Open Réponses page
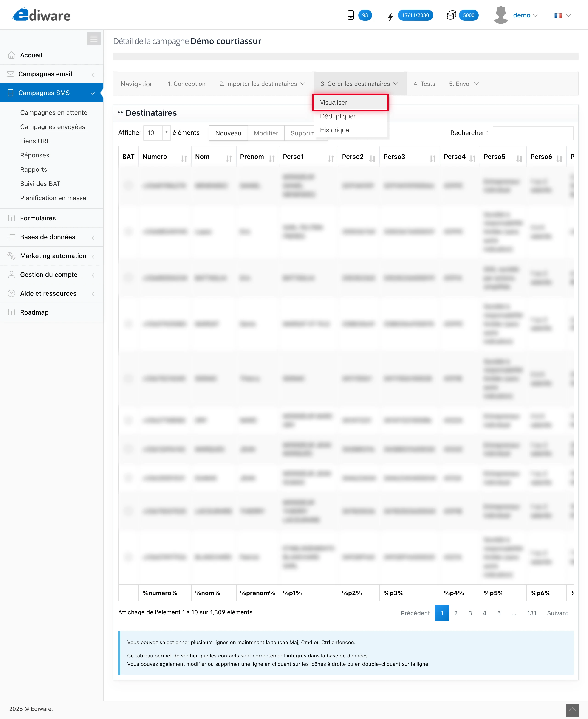The image size is (588, 719). click(34, 155)
